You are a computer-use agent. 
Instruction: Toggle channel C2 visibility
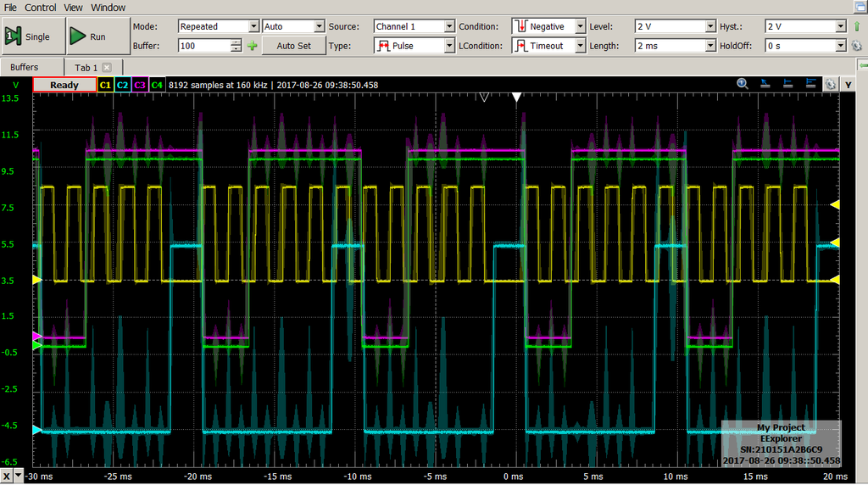click(x=123, y=85)
